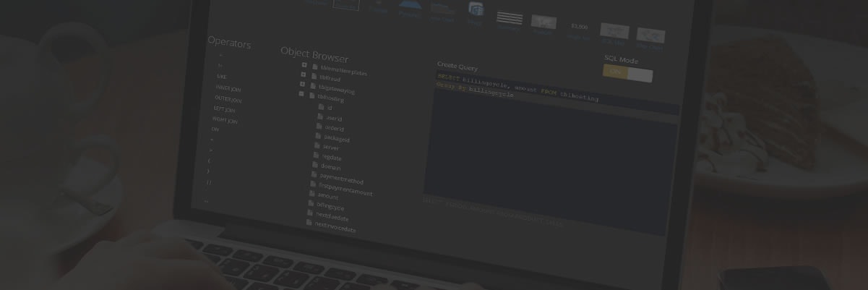Select the nextduedate field

pos(332,216)
